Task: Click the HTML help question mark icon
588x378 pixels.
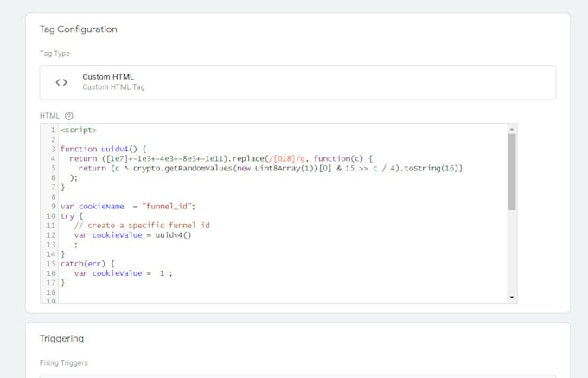Action: tap(69, 116)
